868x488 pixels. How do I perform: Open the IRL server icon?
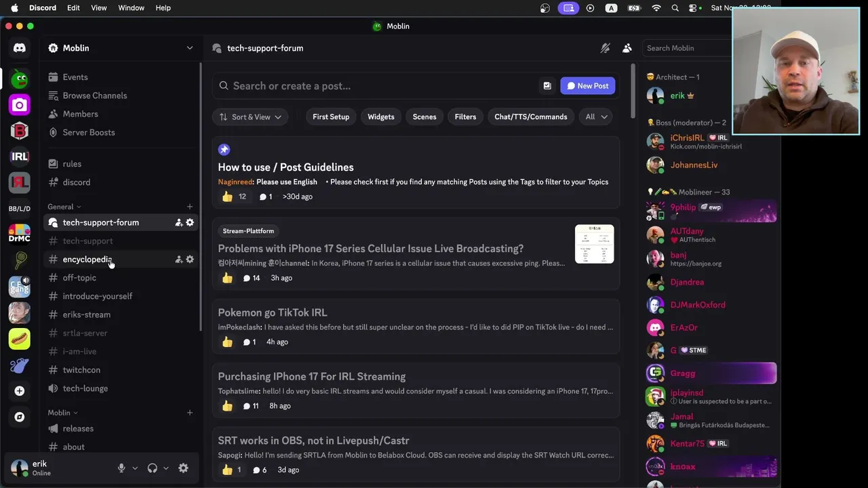pos(20,157)
